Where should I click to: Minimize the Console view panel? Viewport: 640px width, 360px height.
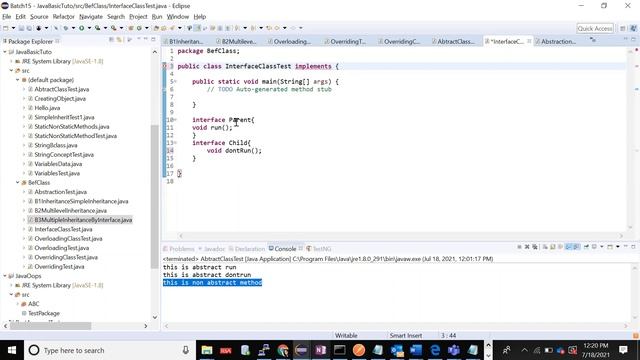(626, 247)
